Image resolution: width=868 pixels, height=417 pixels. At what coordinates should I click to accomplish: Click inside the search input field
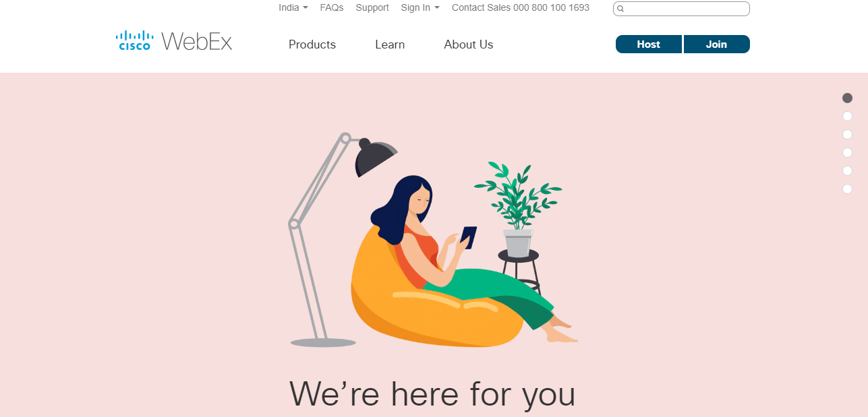[x=681, y=9]
